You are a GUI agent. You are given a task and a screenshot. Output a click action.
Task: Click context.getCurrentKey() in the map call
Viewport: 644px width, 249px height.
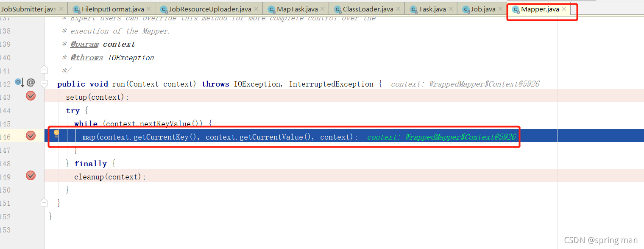click(x=150, y=137)
